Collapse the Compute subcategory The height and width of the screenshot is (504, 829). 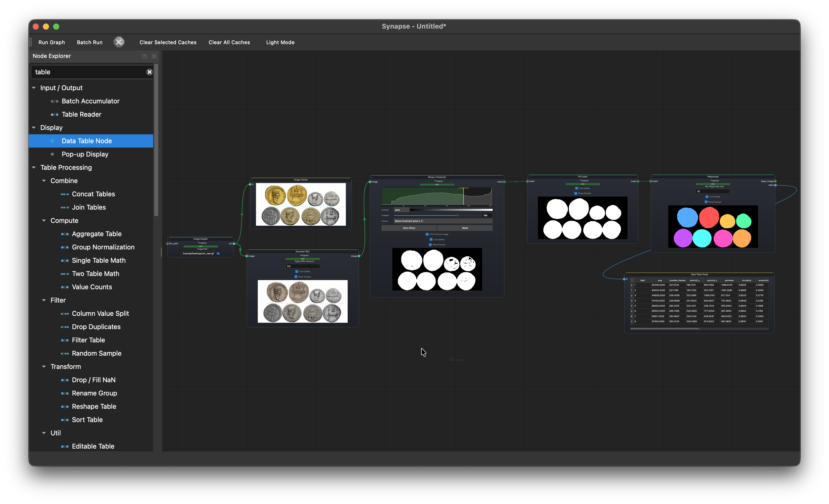44,221
